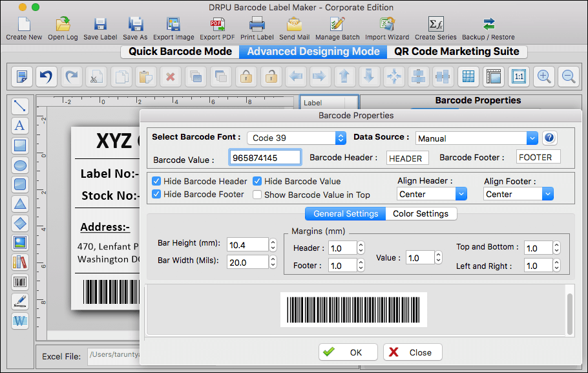Click the zoom out magnifier
The width and height of the screenshot is (588, 373).
[x=569, y=76]
